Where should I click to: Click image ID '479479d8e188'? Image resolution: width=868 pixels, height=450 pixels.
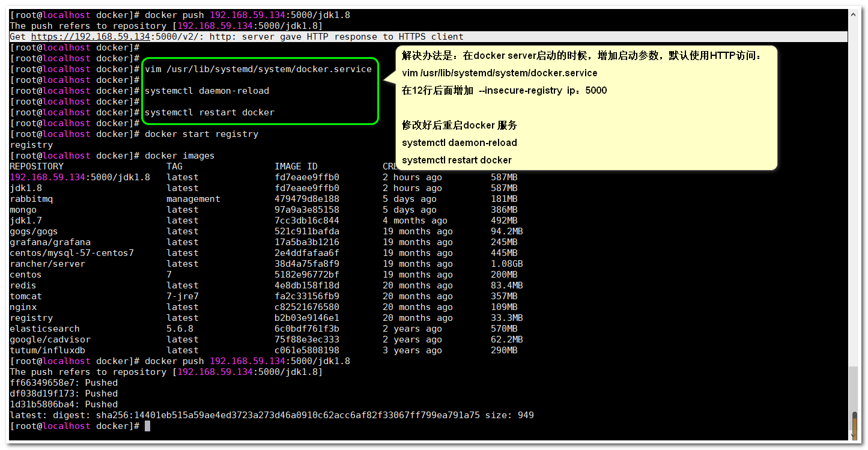(x=307, y=199)
